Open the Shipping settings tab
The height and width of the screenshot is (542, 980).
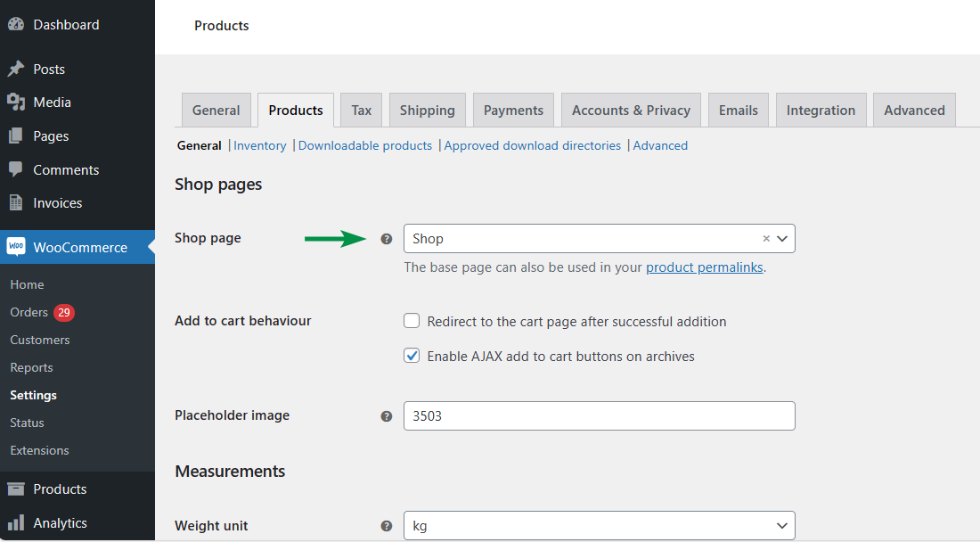[428, 110]
